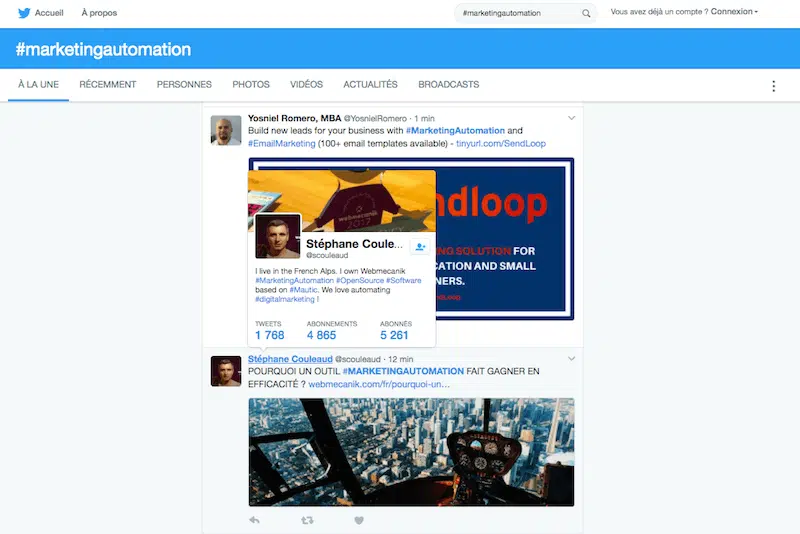This screenshot has width=800, height=534.
Task: Click @scouleaud handle in hover card
Action: click(x=327, y=255)
